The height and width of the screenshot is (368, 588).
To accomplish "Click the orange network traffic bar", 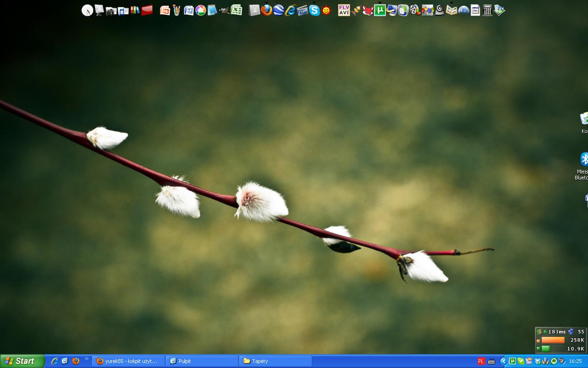I will click(553, 340).
